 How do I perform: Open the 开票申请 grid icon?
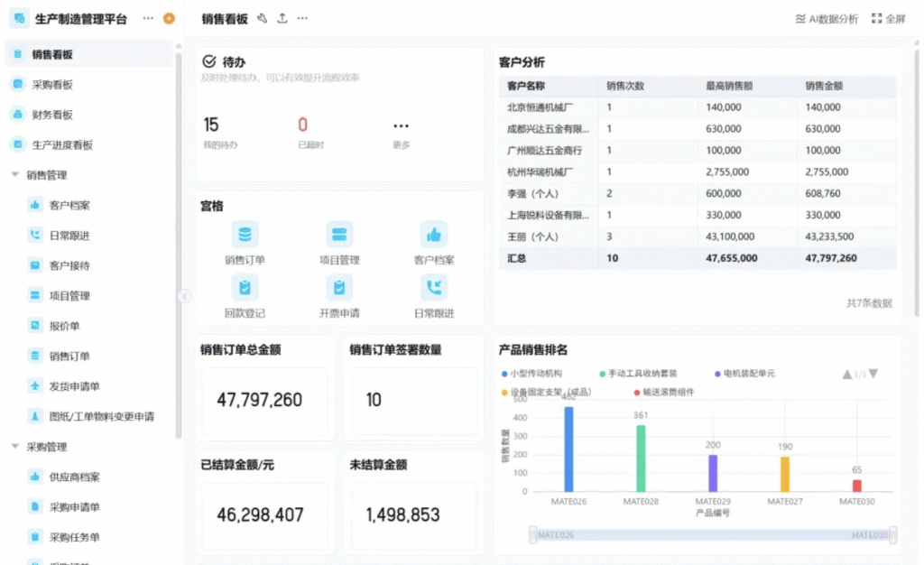coord(339,288)
